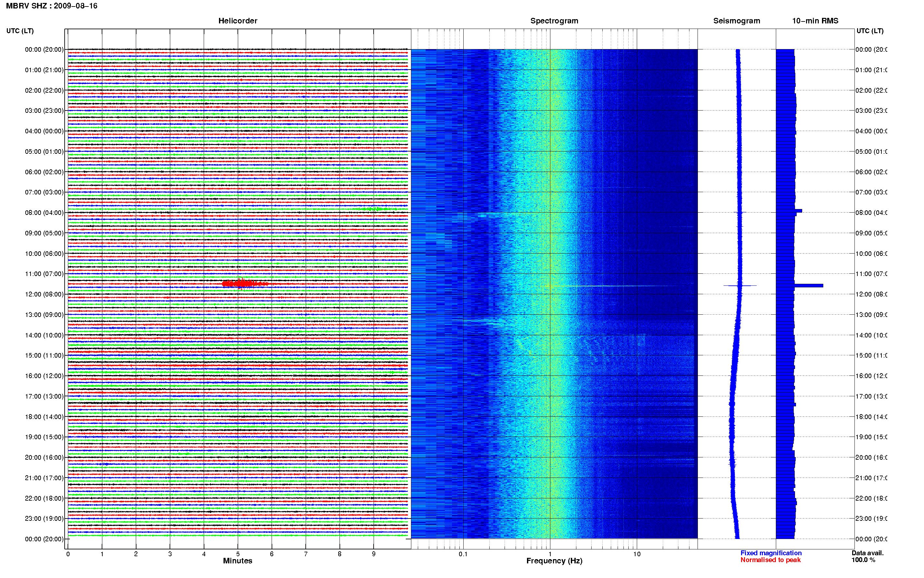Click the 20:00 (16:00) left time label
924x578 pixels.
[x=44, y=457]
